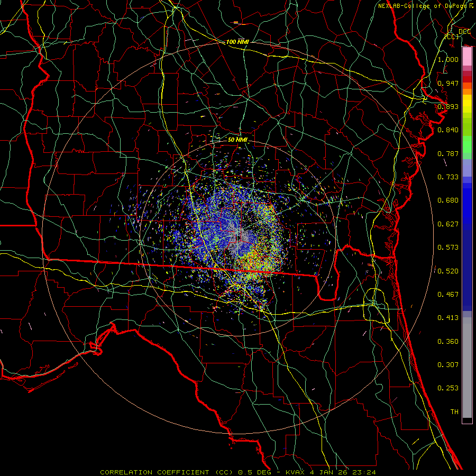Pick the gray segment of the color bar
The width and height of the screenshot is (476, 476).
click(467, 368)
